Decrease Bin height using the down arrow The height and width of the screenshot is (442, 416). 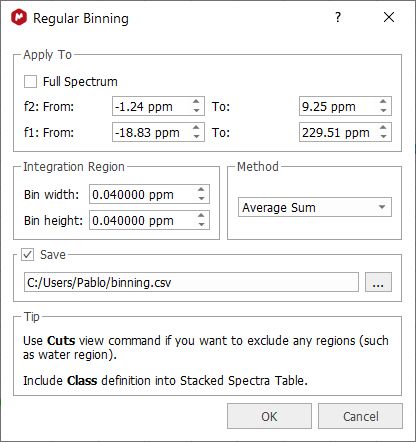[201, 224]
